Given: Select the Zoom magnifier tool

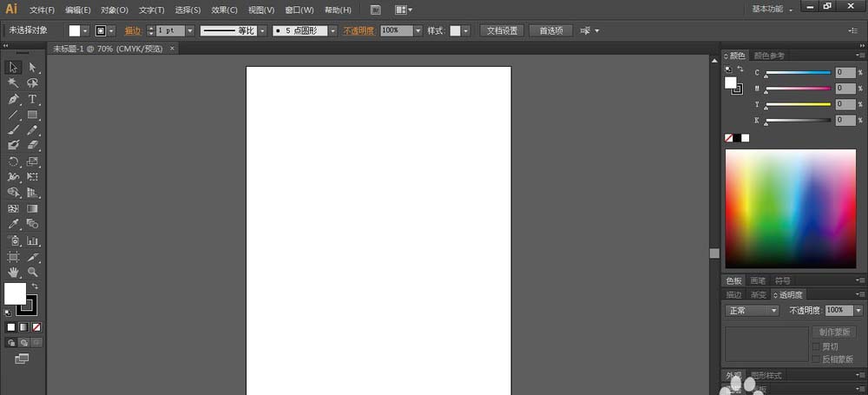Looking at the screenshot, I should 32,272.
